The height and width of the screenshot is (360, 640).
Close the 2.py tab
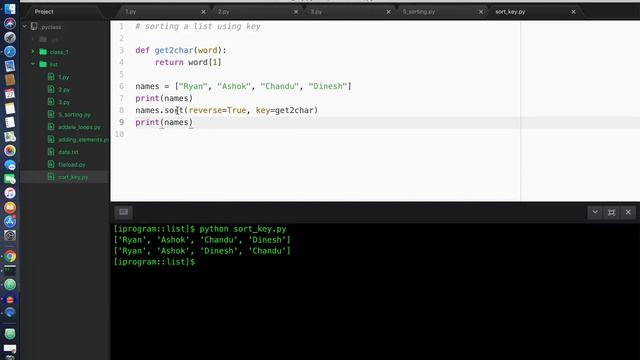296,12
